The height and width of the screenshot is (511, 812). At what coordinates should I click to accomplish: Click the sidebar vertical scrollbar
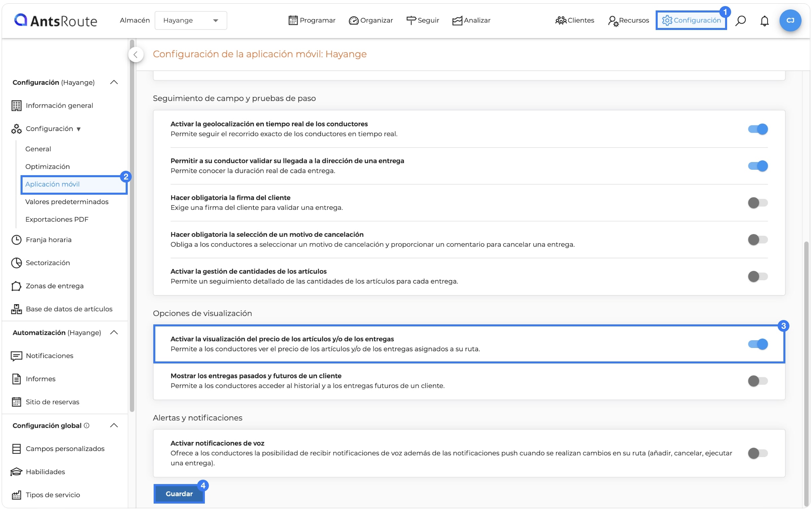pos(132,226)
